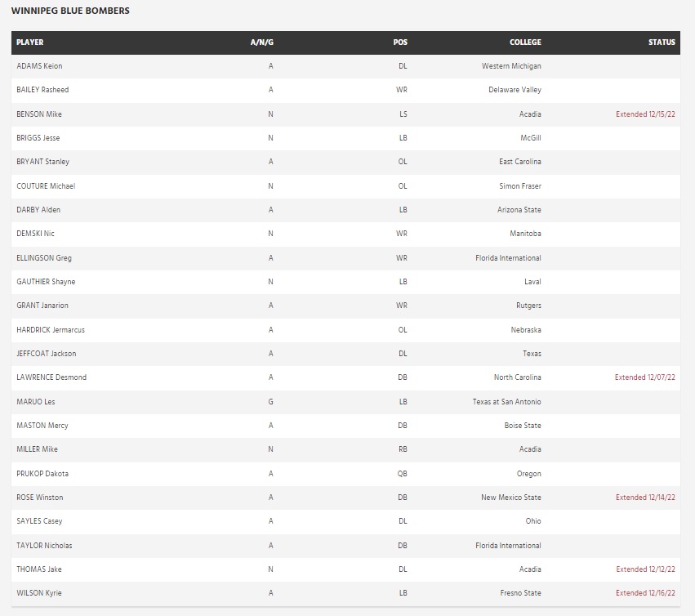The width and height of the screenshot is (695, 616).
Task: Click the POS column header
Action: click(x=400, y=42)
